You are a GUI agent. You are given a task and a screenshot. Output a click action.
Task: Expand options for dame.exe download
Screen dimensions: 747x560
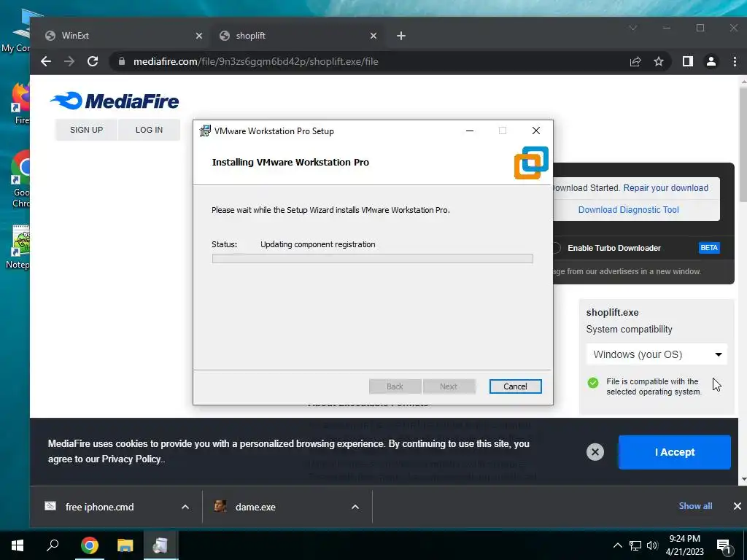355,507
